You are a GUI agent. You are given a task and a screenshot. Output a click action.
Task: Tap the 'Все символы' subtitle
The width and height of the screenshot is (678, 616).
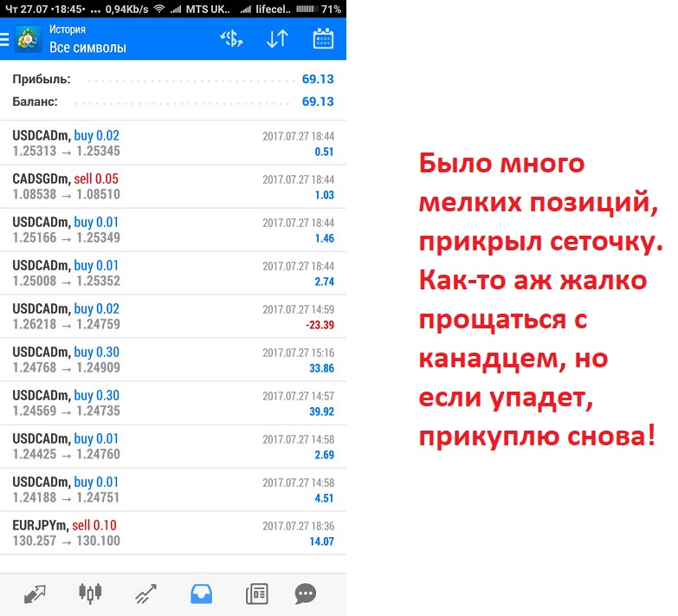87,47
